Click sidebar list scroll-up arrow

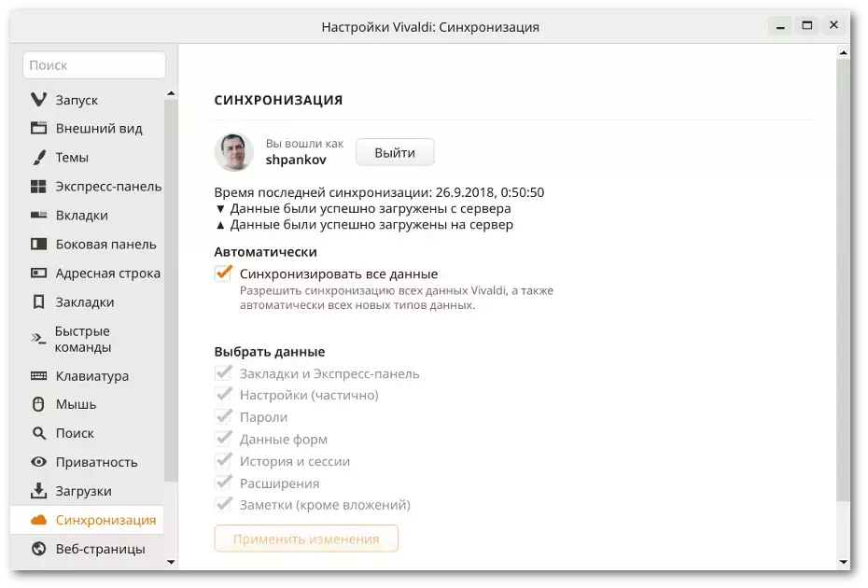pyautogui.click(x=171, y=93)
